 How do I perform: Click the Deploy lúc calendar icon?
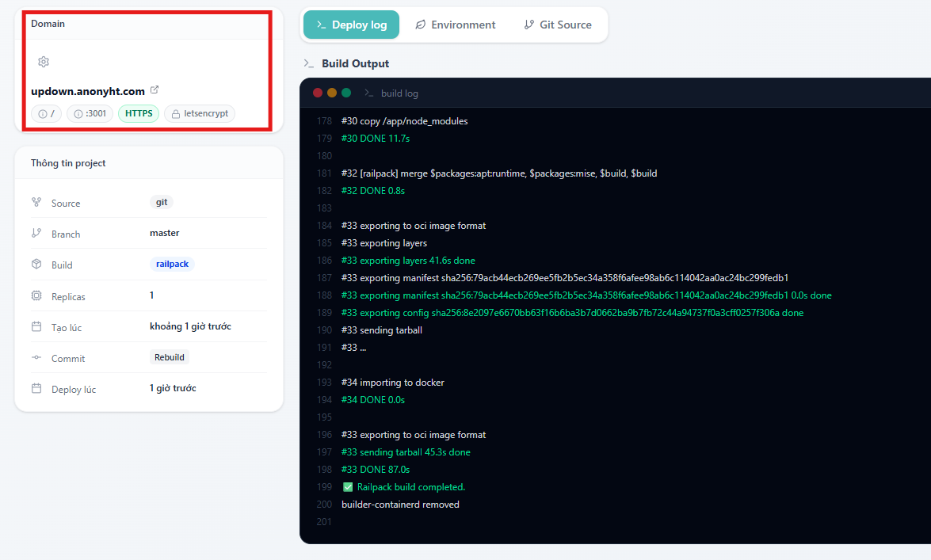(x=36, y=388)
